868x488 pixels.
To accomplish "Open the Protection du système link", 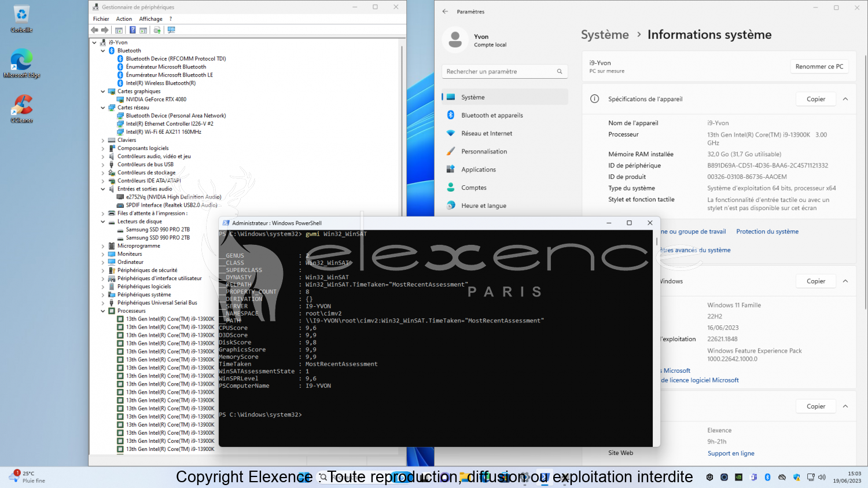I will [x=767, y=232].
